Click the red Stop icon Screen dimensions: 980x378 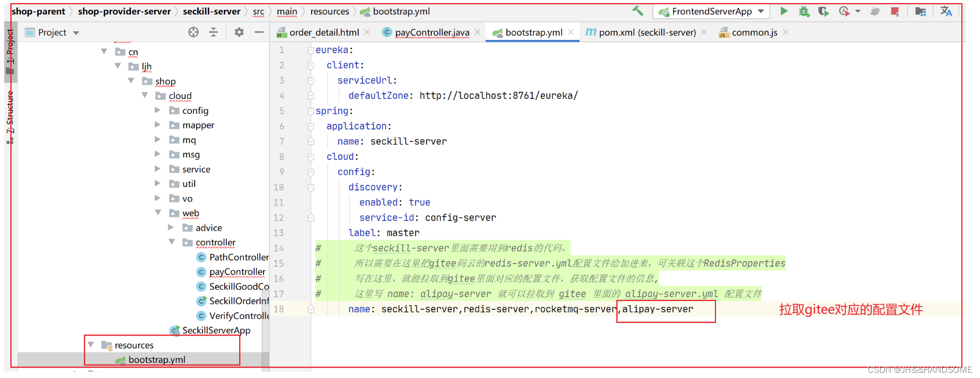(x=895, y=11)
